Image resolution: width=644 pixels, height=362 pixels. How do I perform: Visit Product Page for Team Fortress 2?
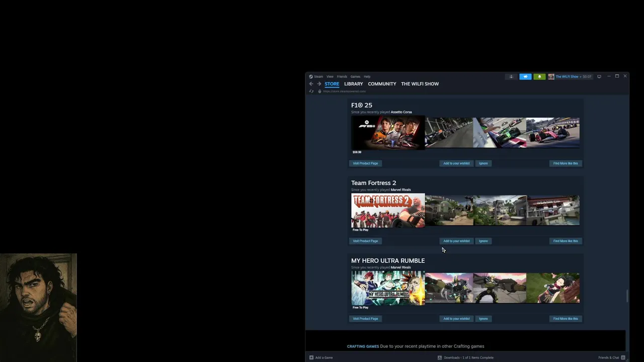coord(365,241)
